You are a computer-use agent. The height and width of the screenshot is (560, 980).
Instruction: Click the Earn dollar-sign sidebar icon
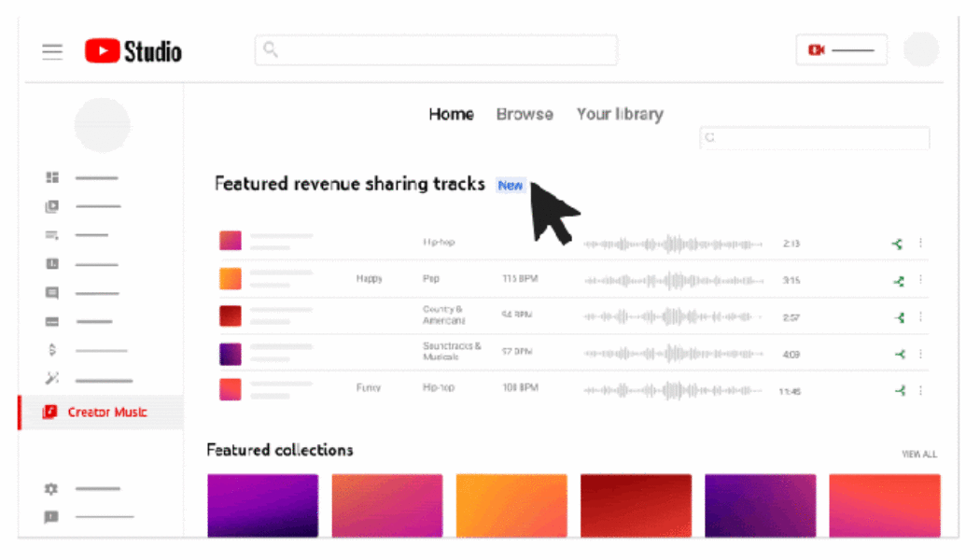52,349
